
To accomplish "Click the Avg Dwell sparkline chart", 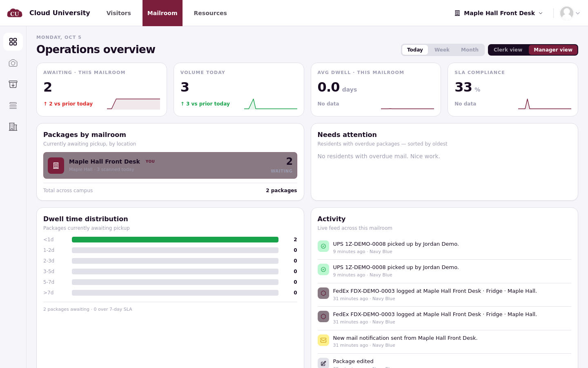I will tap(408, 104).
